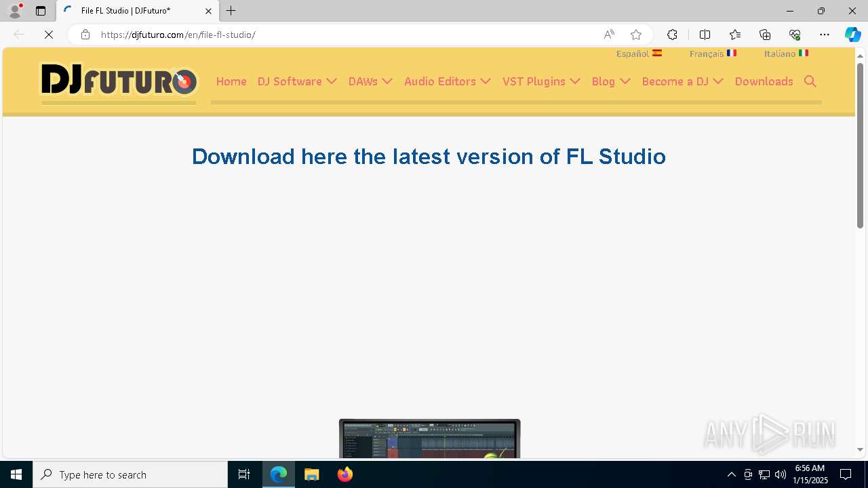
Task: Show hidden system tray icons
Action: [x=731, y=474]
